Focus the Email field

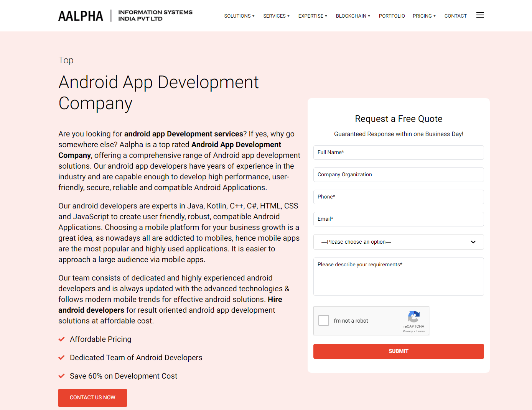[399, 219]
